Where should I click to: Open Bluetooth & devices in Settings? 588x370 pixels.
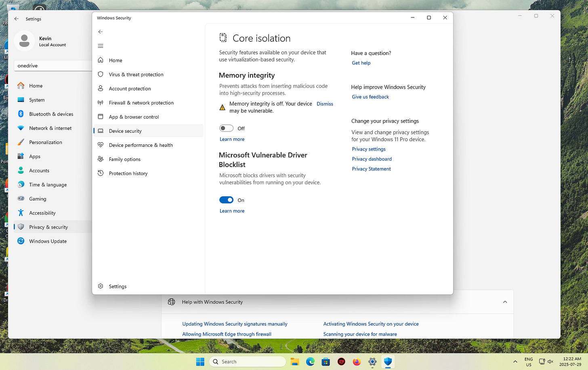click(53, 114)
